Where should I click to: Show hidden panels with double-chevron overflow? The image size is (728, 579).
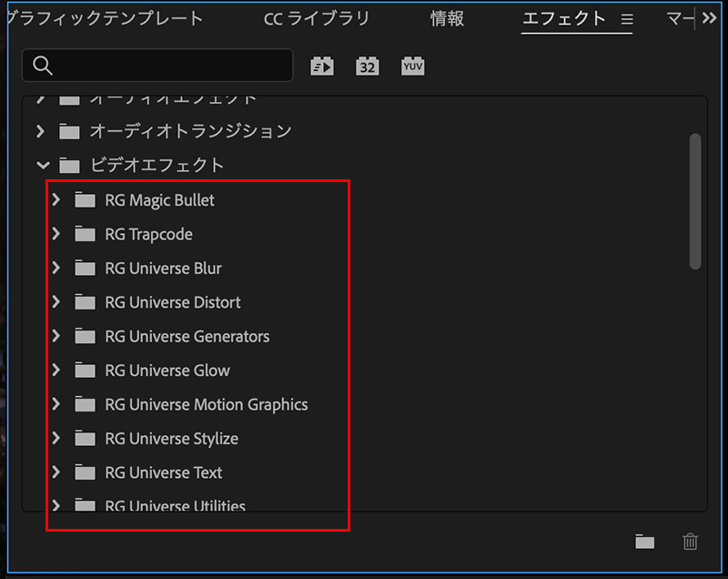point(710,18)
